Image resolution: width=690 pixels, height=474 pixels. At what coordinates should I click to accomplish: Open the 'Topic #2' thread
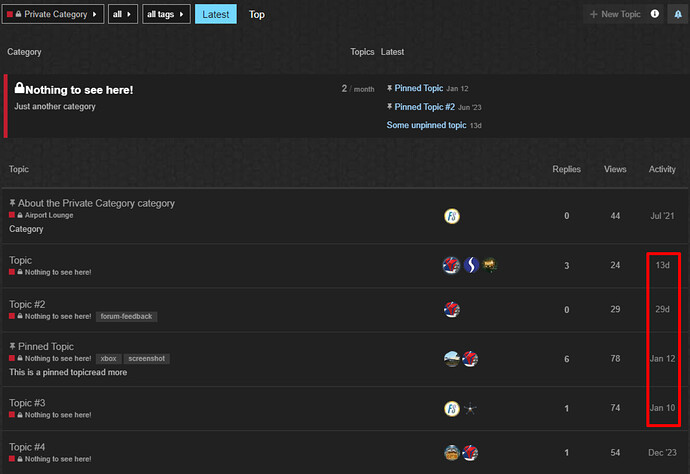(27, 304)
